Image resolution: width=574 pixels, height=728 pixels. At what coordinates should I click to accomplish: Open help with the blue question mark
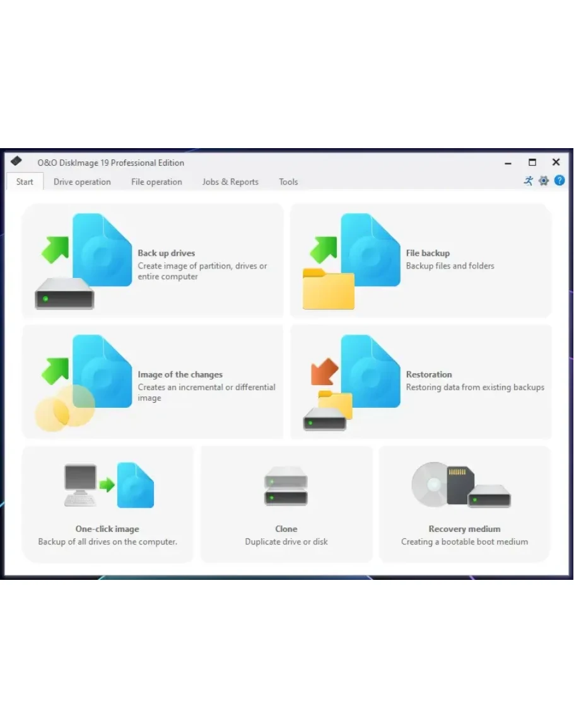559,181
